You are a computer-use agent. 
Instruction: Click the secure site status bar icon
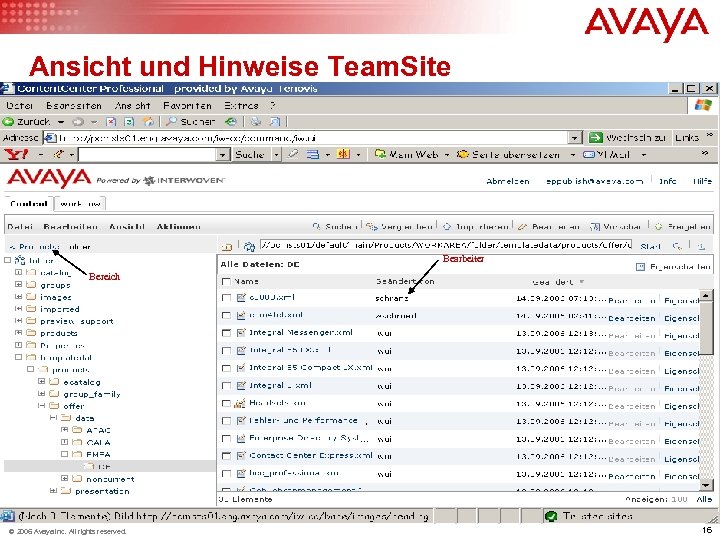551,517
